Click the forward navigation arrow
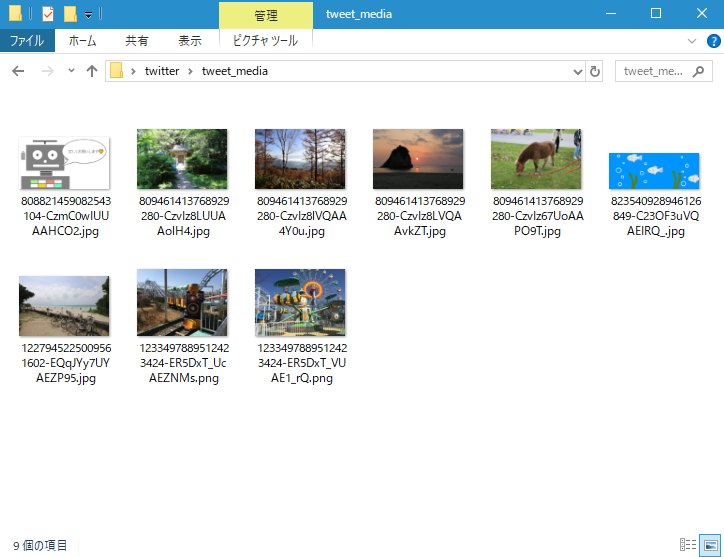Viewport: 724px width, 557px height. tap(46, 71)
